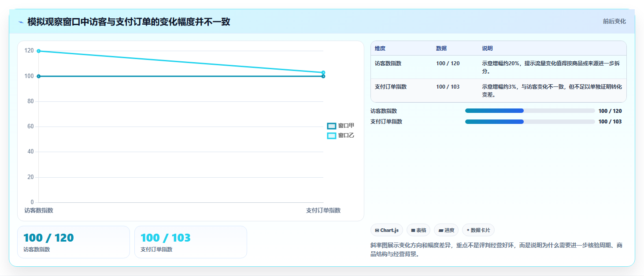Click 100 / 120 value beside progress bar

610,111
